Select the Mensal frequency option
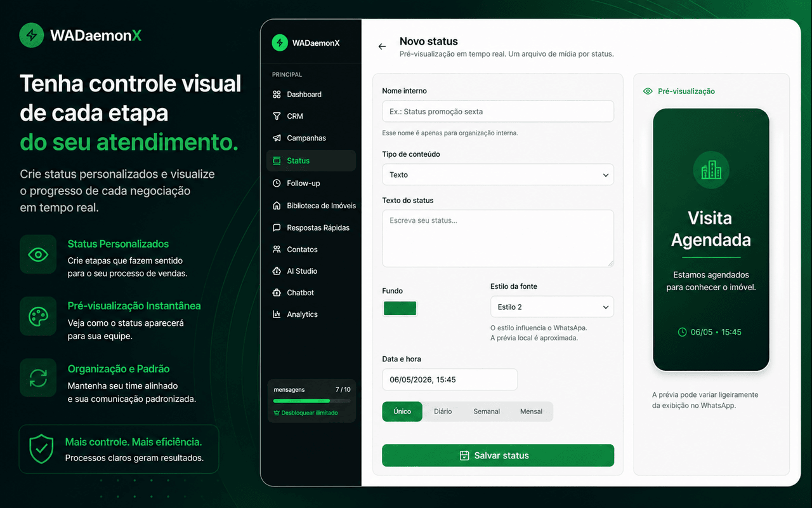The height and width of the screenshot is (508, 812). (x=531, y=411)
